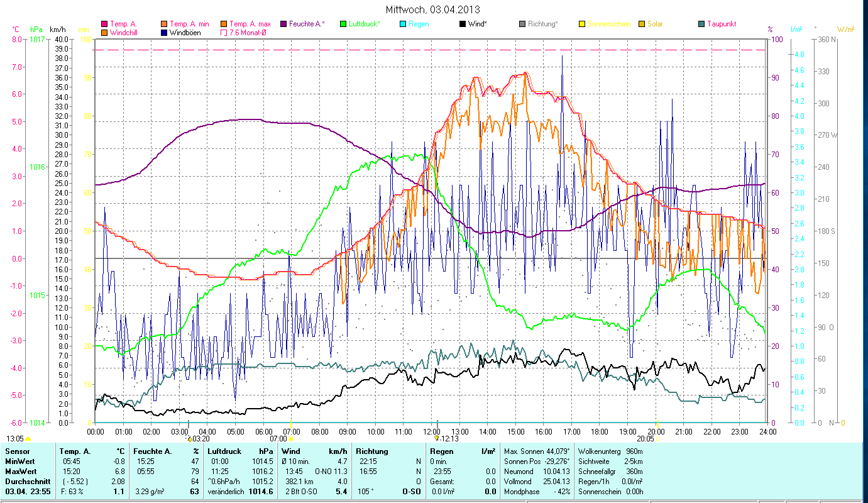The image size is (868, 503).
Task: Click the black Wind legend square
Action: pyautogui.click(x=463, y=24)
